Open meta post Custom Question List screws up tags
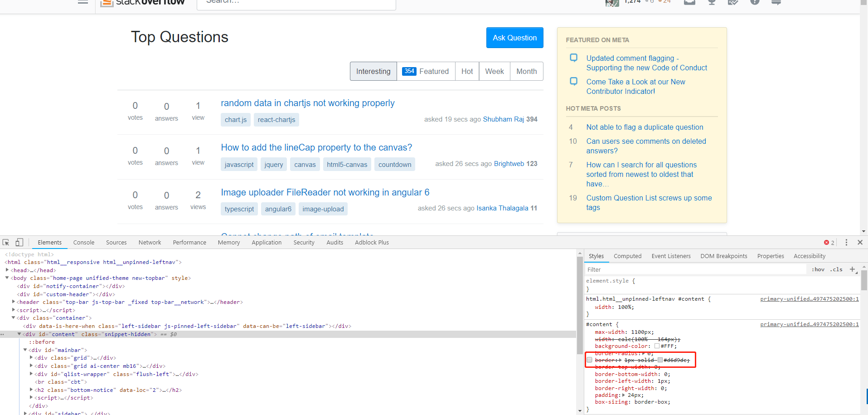Image resolution: width=868 pixels, height=415 pixels. click(x=649, y=203)
